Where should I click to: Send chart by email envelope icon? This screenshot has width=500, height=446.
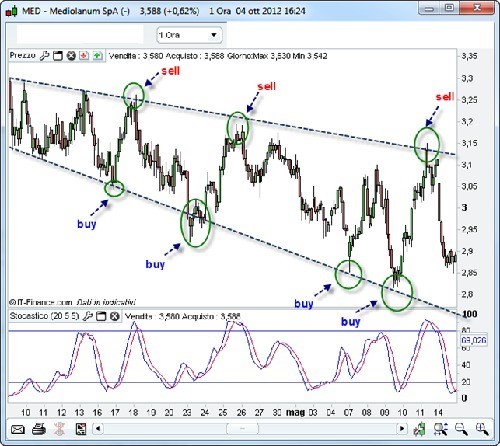click(18, 429)
